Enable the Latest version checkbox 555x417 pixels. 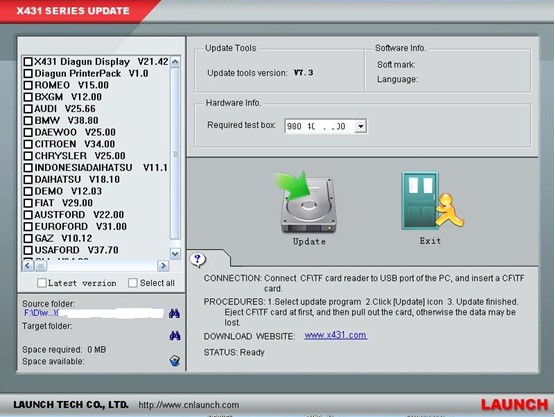click(42, 283)
